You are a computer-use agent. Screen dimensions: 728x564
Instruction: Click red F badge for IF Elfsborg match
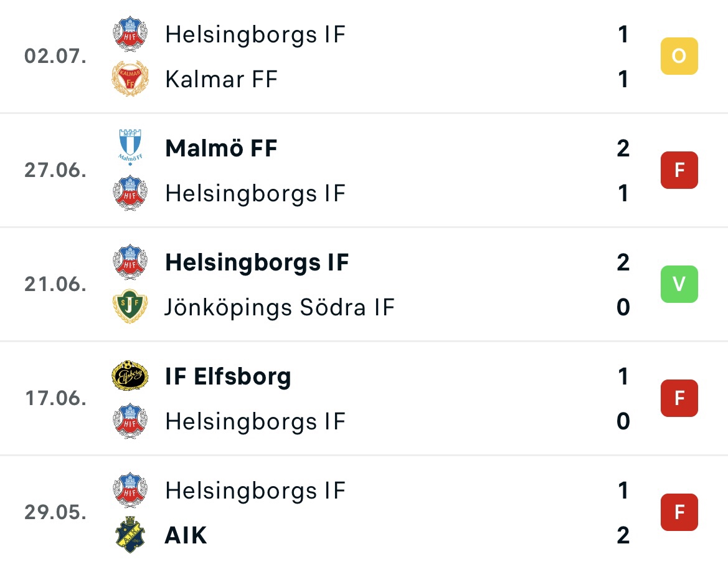click(679, 398)
